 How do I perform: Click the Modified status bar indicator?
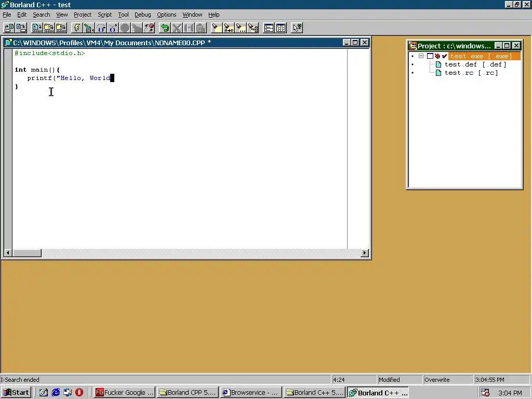click(x=400, y=380)
